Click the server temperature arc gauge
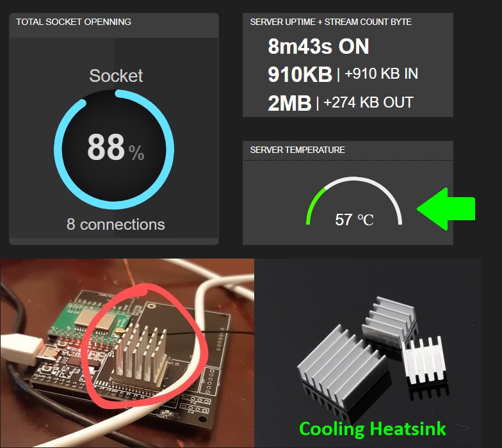The width and height of the screenshot is (502, 448). [354, 200]
